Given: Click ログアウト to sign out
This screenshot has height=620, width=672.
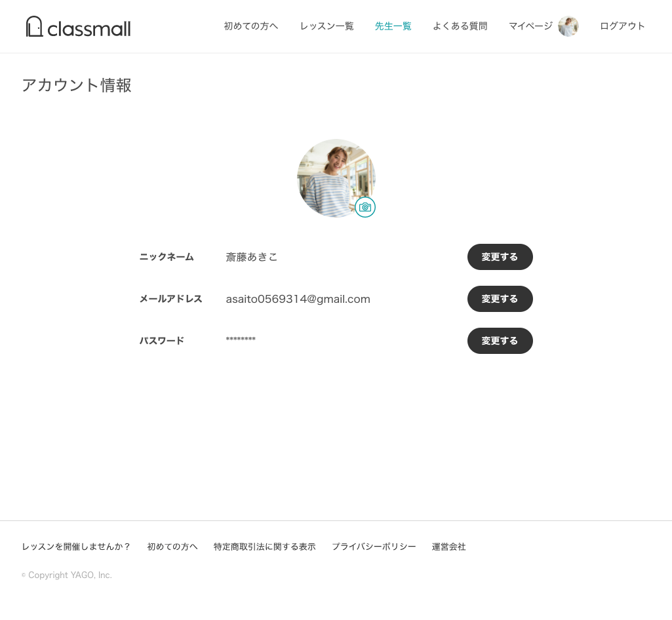Looking at the screenshot, I should (x=622, y=26).
